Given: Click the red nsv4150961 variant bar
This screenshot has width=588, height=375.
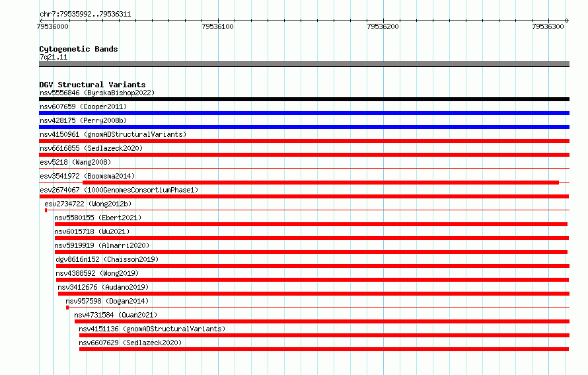Looking at the screenshot, I should tap(304, 141).
